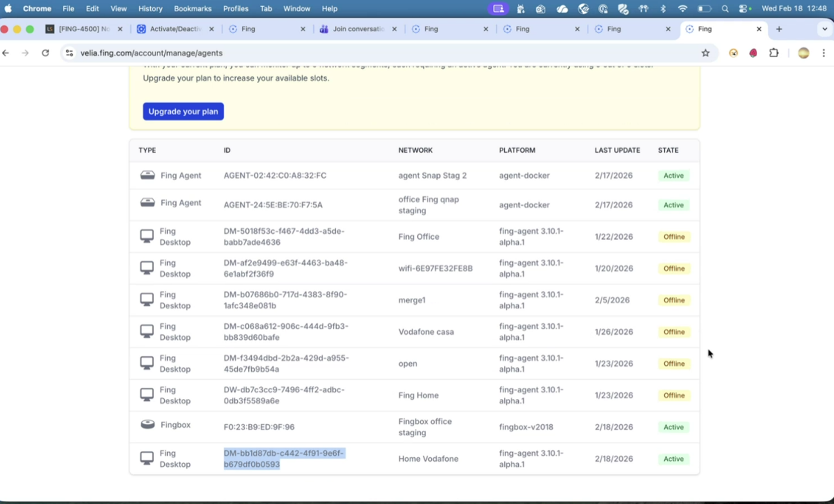Open the Chrome extensions puzzle icon

click(774, 53)
